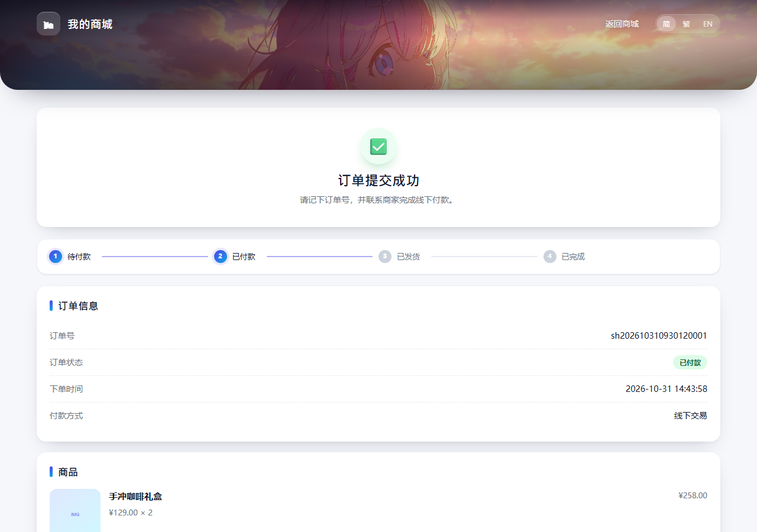The width and height of the screenshot is (757, 532).
Task: Click the 订单状态 field label
Action: click(66, 362)
